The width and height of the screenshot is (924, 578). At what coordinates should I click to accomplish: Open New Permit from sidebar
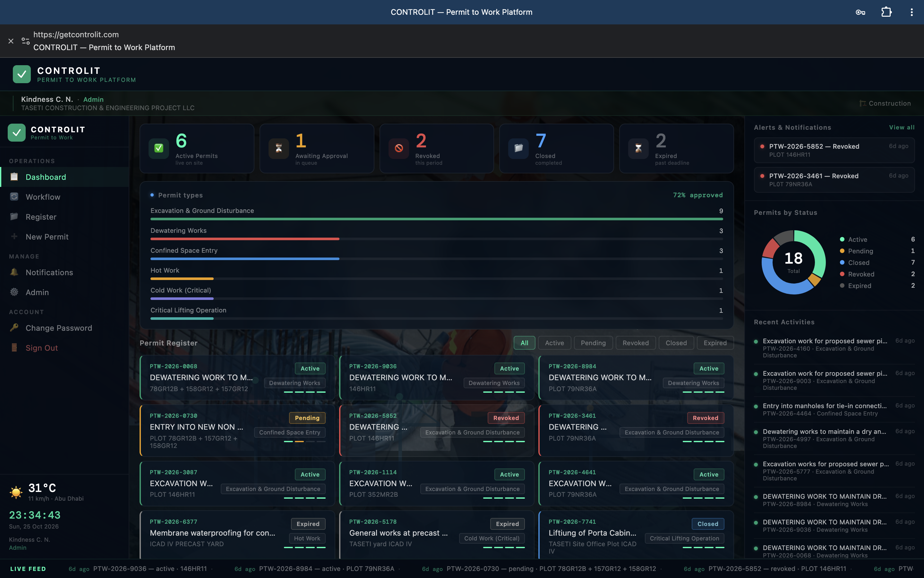click(64, 237)
